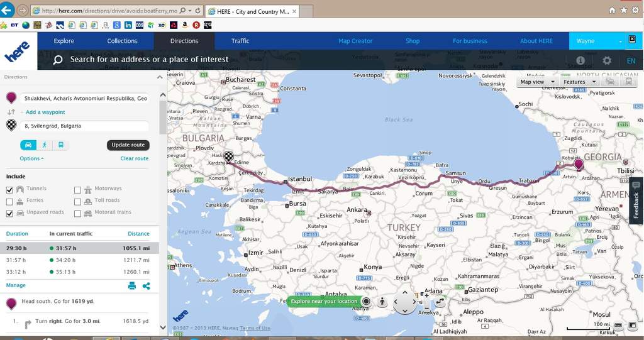The image size is (644, 340).
Task: Check the Toll roads checkbox
Action: coord(77,202)
